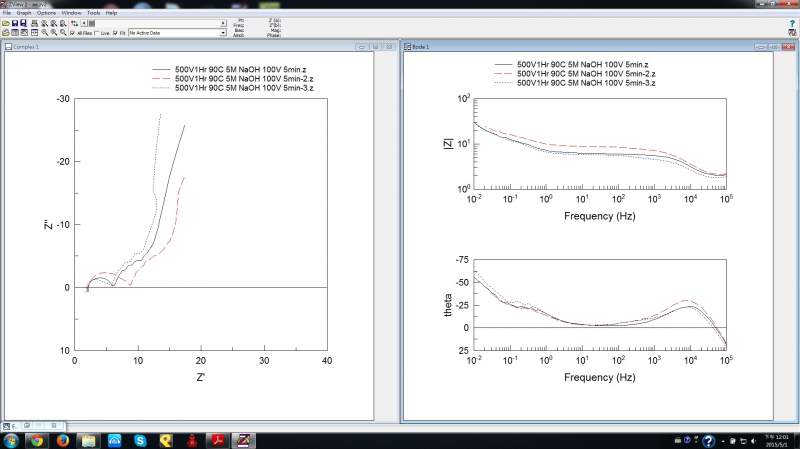Click the table grid icon in the second toolbar row
The width and height of the screenshot is (800, 449).
point(15,33)
